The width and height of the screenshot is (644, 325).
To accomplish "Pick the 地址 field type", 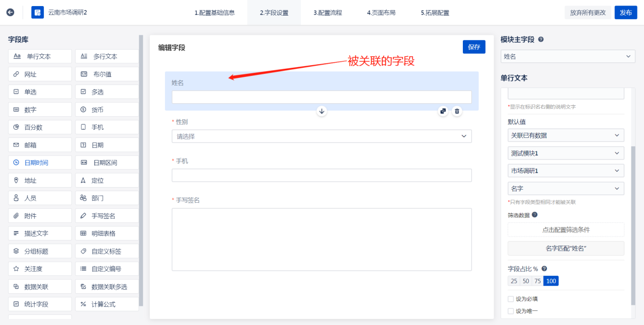I will pyautogui.click(x=40, y=181).
